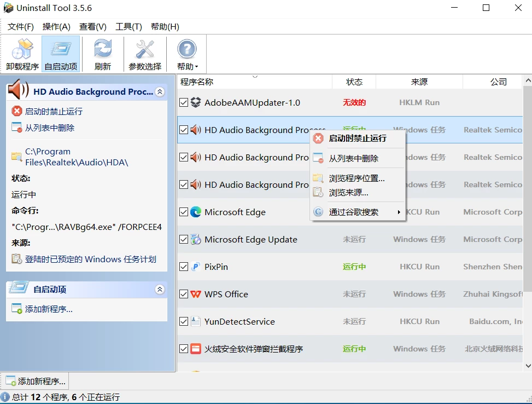Click the red disable icon in side panel
The height and width of the screenshot is (404, 532).
[16, 111]
